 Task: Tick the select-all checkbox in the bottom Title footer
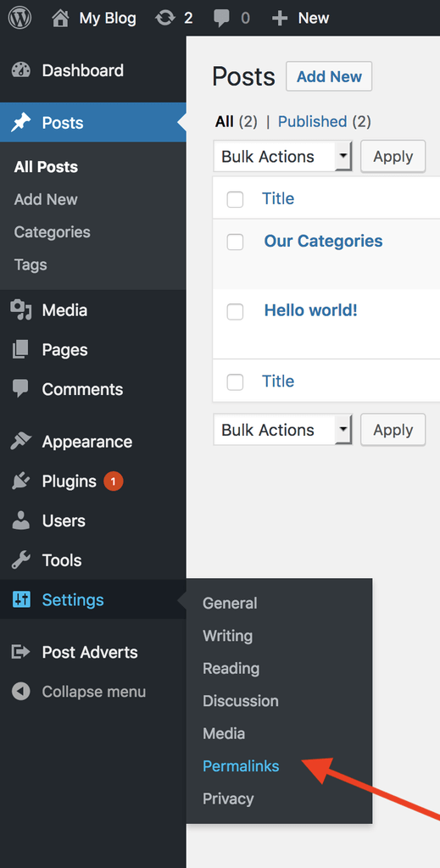tap(235, 382)
